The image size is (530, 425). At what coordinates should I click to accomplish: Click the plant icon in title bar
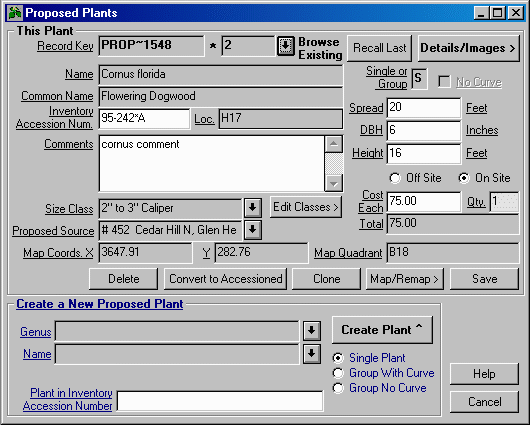tap(15, 13)
